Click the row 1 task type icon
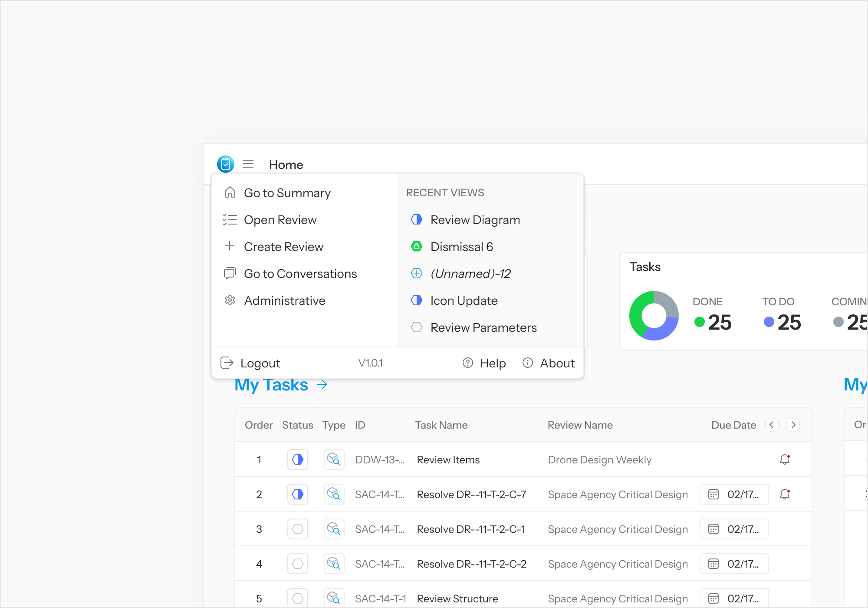This screenshot has width=868, height=608. 334,459
